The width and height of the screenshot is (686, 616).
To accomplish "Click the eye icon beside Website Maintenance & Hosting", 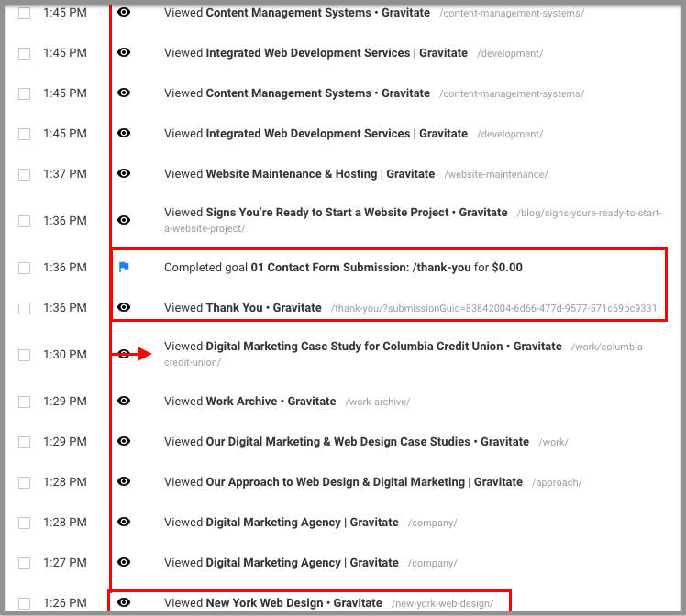I will click(124, 173).
